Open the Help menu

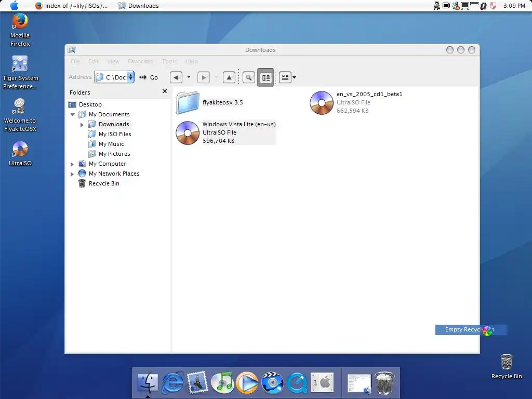point(191,61)
